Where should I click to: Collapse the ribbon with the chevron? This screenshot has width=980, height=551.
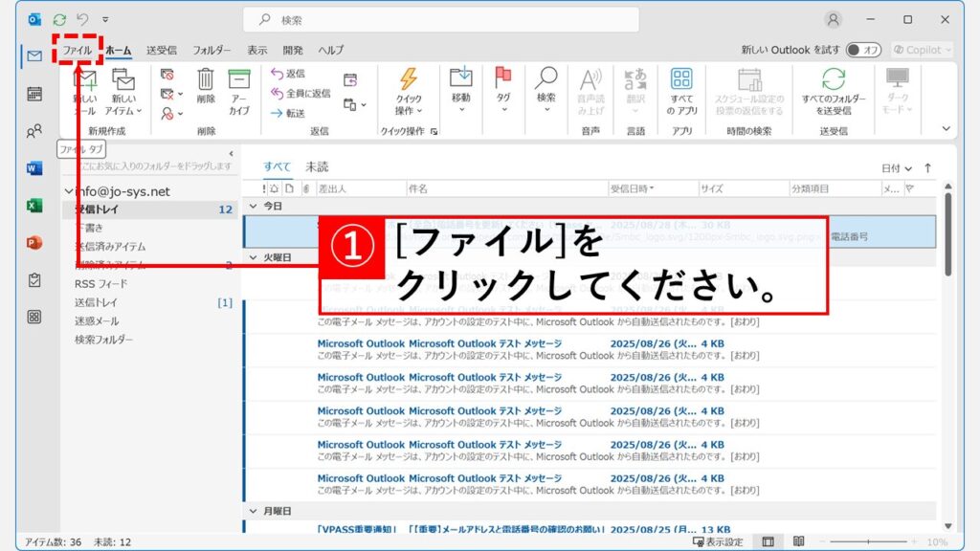pyautogui.click(x=947, y=129)
